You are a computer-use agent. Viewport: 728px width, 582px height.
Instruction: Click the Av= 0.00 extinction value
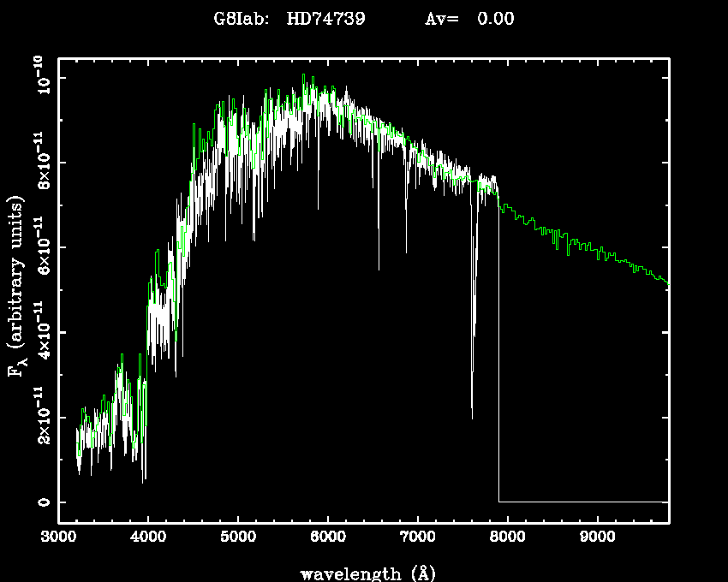[469, 19]
